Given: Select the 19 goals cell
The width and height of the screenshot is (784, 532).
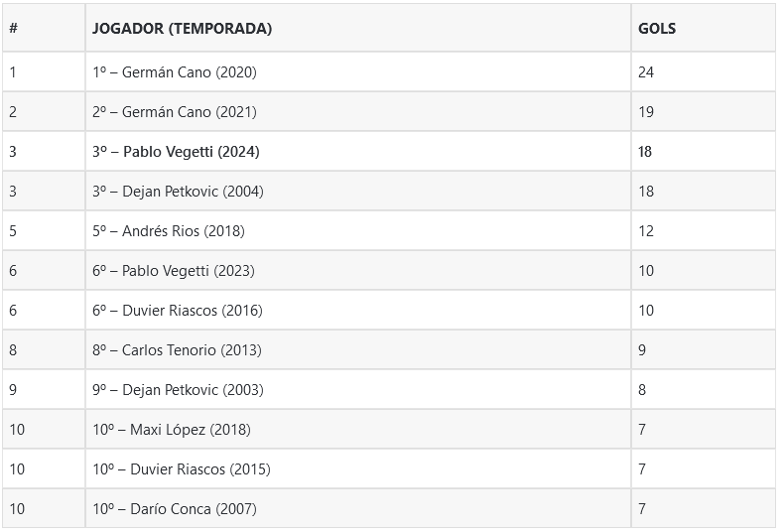Looking at the screenshot, I should pos(646,112).
